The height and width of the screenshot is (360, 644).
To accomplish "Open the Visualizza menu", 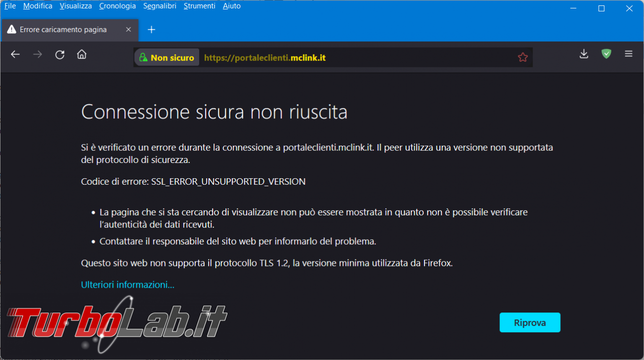I will tap(76, 6).
